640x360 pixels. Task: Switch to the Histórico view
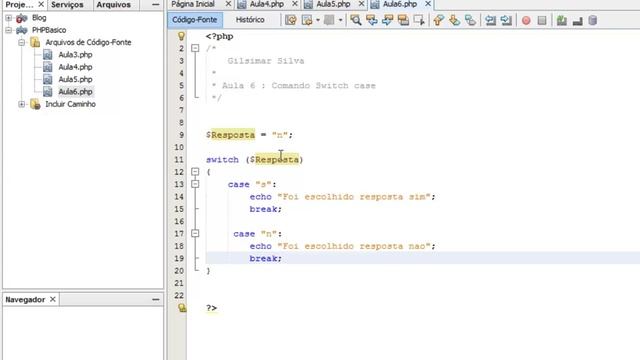pos(250,20)
